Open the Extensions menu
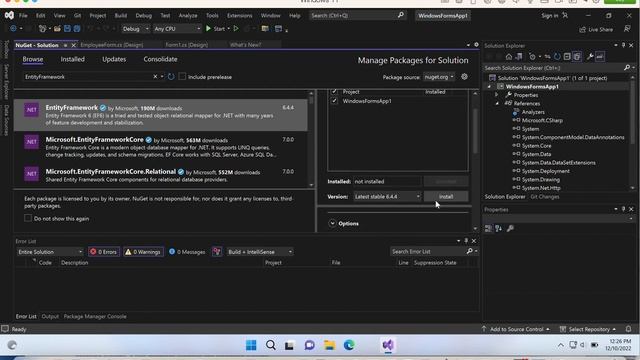Screen dimensions: 640x360 coord(240,16)
